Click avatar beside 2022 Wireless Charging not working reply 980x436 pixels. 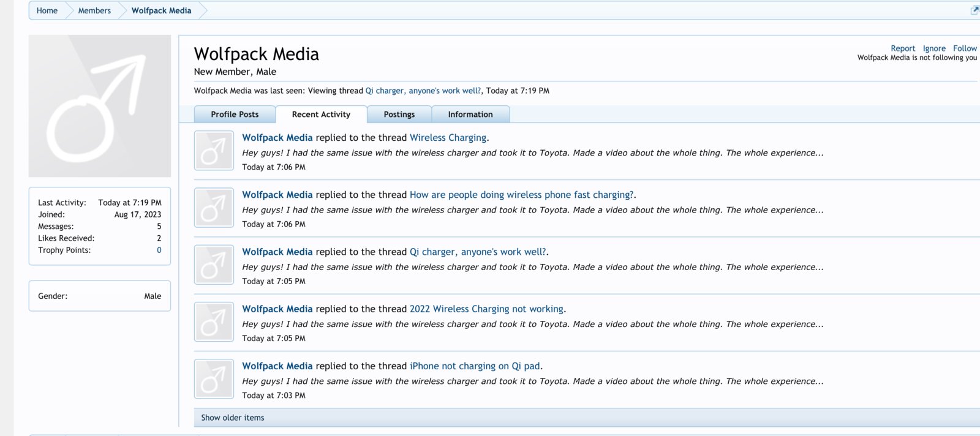(x=214, y=321)
